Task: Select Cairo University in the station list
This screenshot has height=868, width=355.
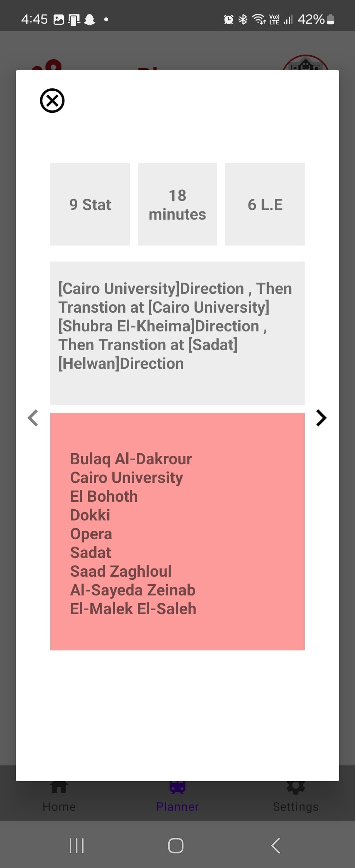Action: pos(126,477)
